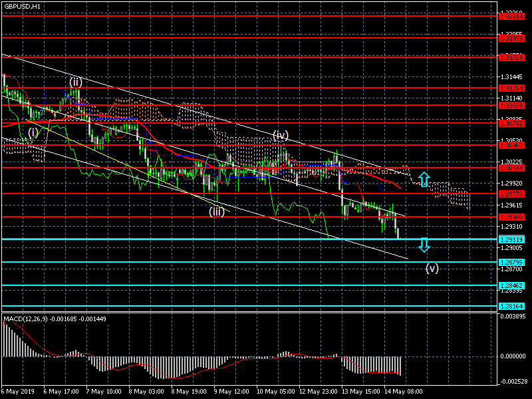Click the 13 May 15:00 time label
Viewport: 532px width, 399px height.
click(361, 392)
